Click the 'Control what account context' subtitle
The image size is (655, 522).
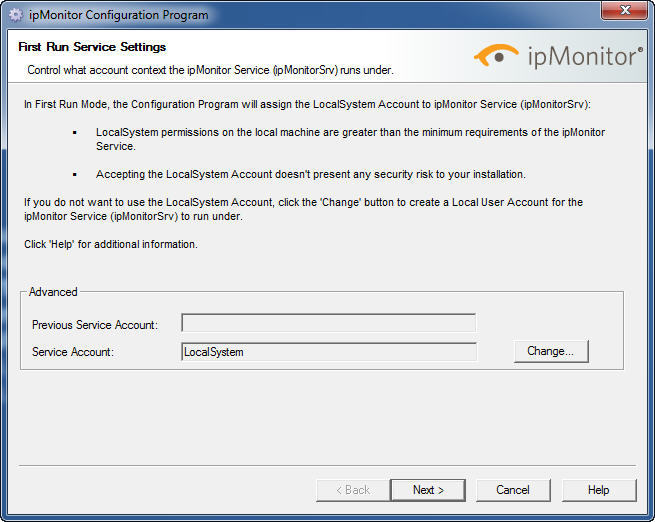tap(210, 70)
